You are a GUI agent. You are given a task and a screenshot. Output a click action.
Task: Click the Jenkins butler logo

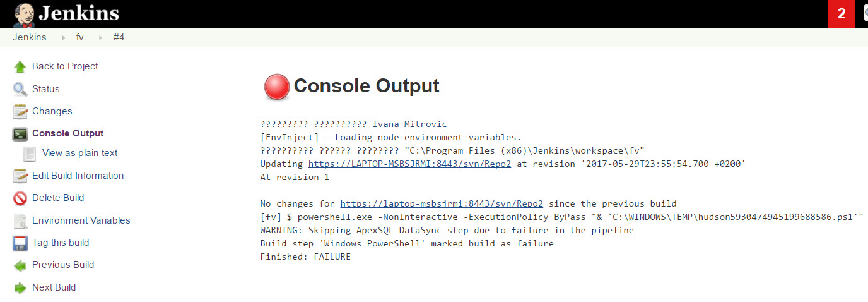coord(24,14)
